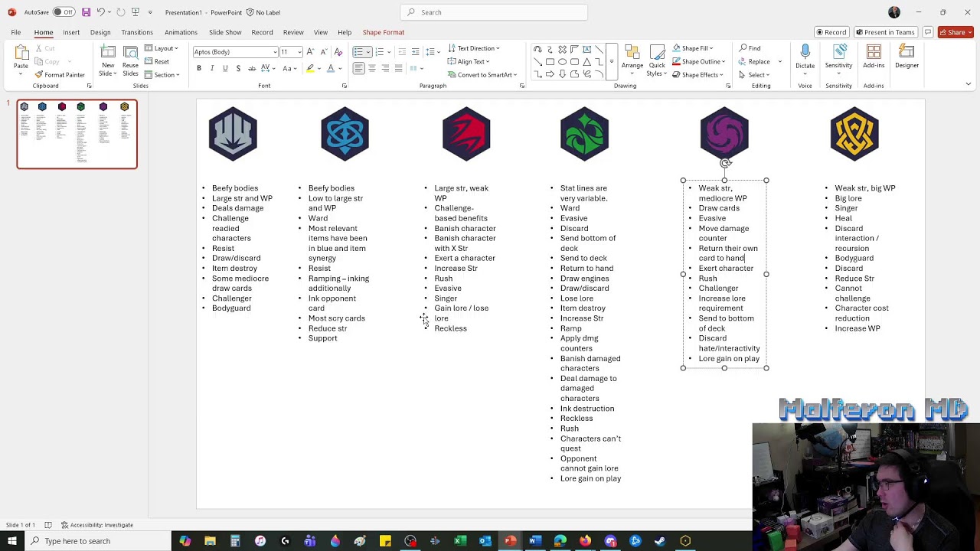Toggle Underline formatting
The width and height of the screenshot is (980, 551).
point(225,68)
